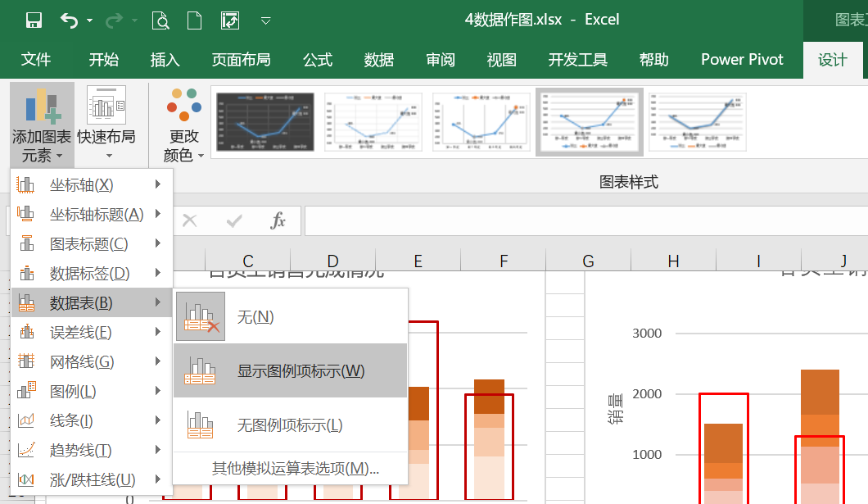This screenshot has height=504, width=868.
Task: Choose 无图例项标示(L) data table option
Action: coord(291,425)
